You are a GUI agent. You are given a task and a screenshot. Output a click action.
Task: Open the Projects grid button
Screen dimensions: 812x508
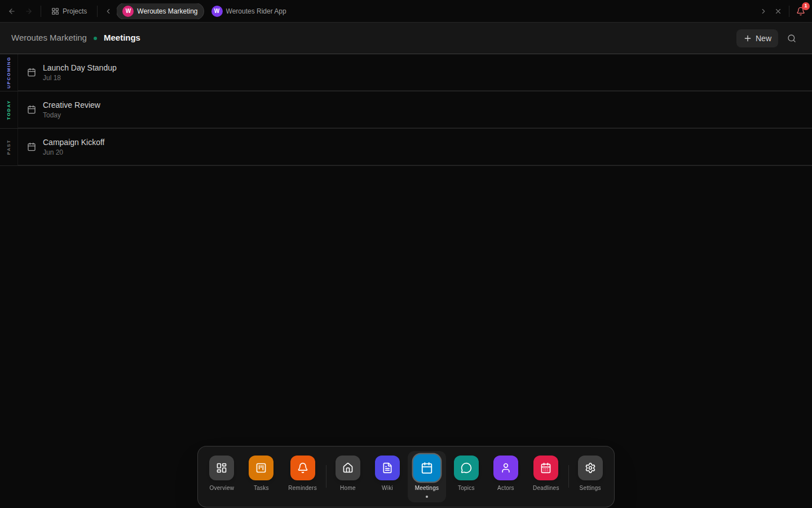69,11
